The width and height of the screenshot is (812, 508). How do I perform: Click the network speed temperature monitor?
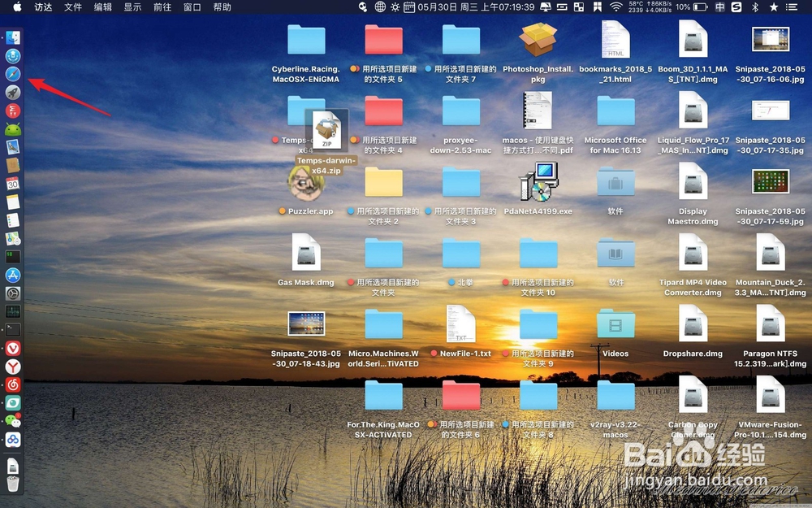click(x=650, y=7)
